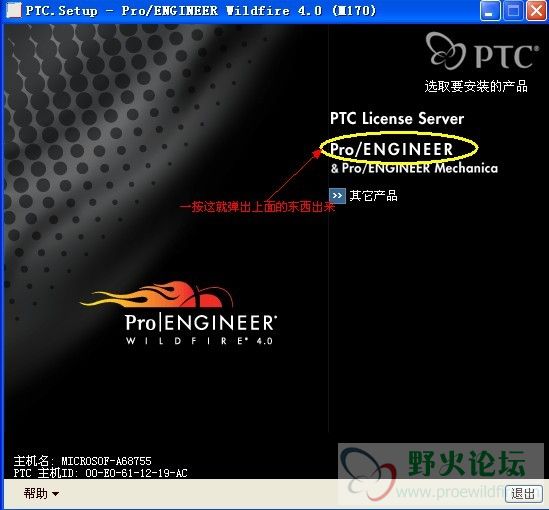Maximize the PTC.Setup window
The width and height of the screenshot is (549, 510).
tap(513, 11)
